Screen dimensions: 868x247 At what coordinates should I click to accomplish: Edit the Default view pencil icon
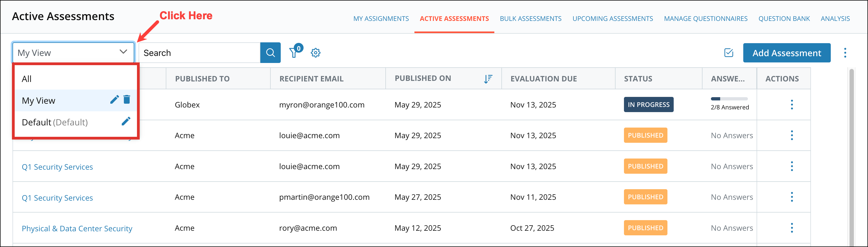click(x=126, y=122)
